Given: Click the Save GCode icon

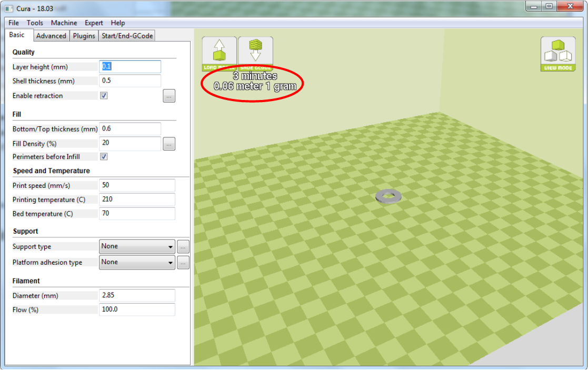Looking at the screenshot, I should point(255,53).
